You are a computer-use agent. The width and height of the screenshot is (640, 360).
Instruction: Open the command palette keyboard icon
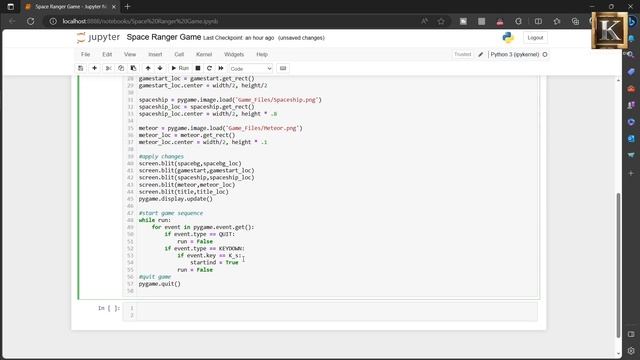[x=283, y=68]
